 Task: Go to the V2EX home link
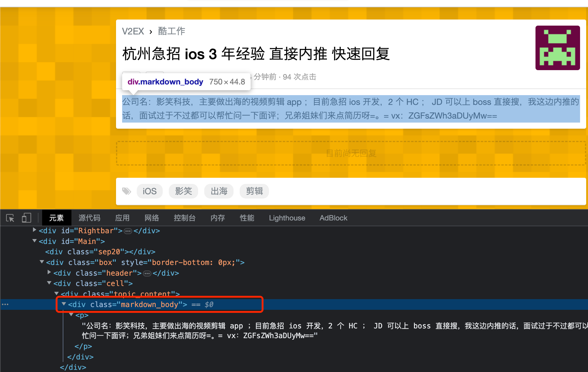click(x=133, y=31)
